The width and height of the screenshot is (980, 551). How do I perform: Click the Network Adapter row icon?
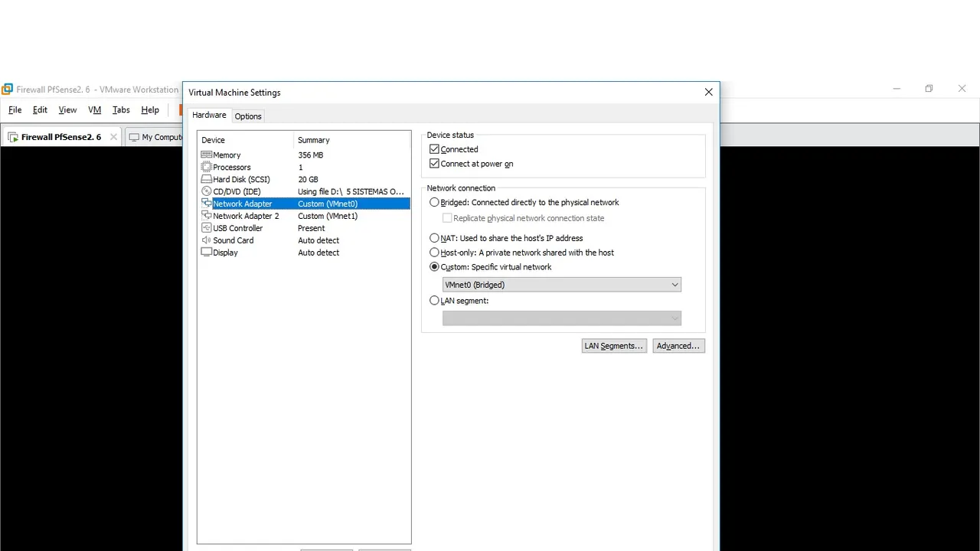coord(206,204)
